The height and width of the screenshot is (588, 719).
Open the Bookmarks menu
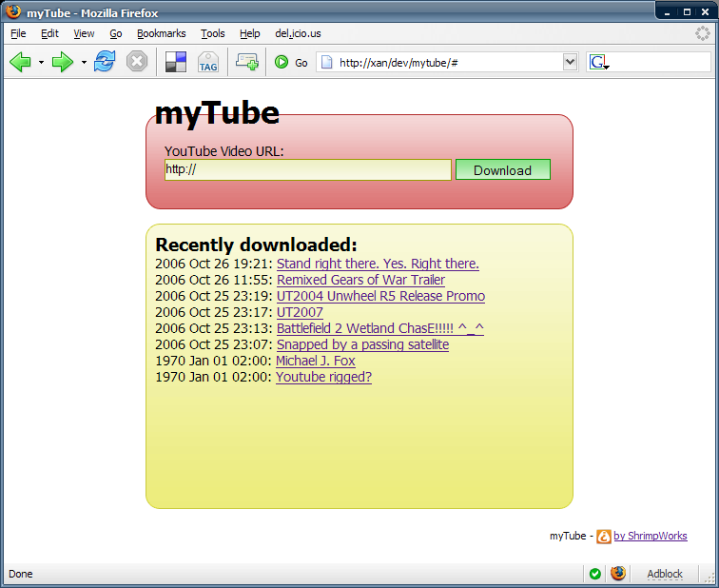[161, 33]
